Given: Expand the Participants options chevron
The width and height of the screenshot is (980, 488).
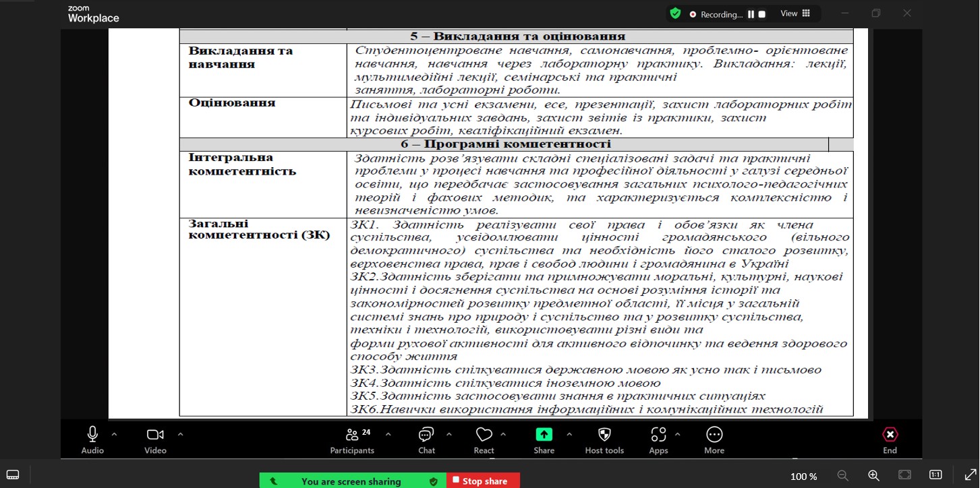Looking at the screenshot, I should pos(388,434).
